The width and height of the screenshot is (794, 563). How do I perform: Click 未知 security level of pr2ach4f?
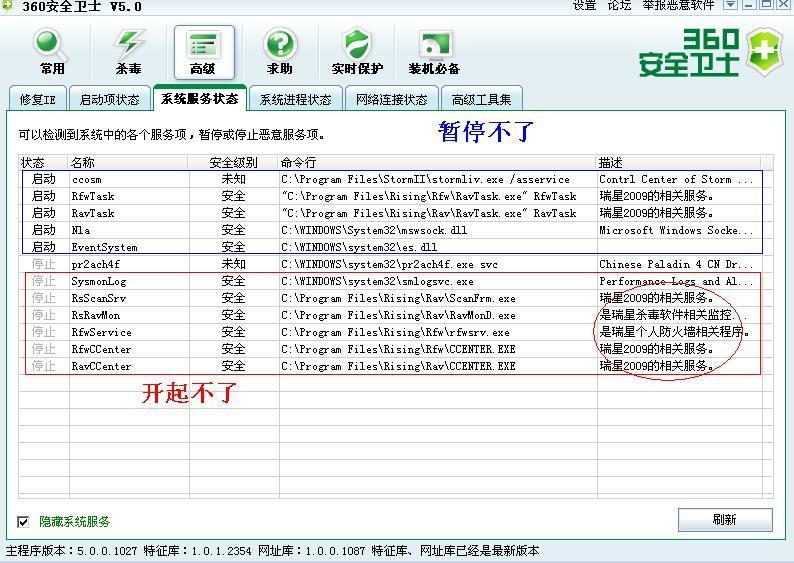233,264
